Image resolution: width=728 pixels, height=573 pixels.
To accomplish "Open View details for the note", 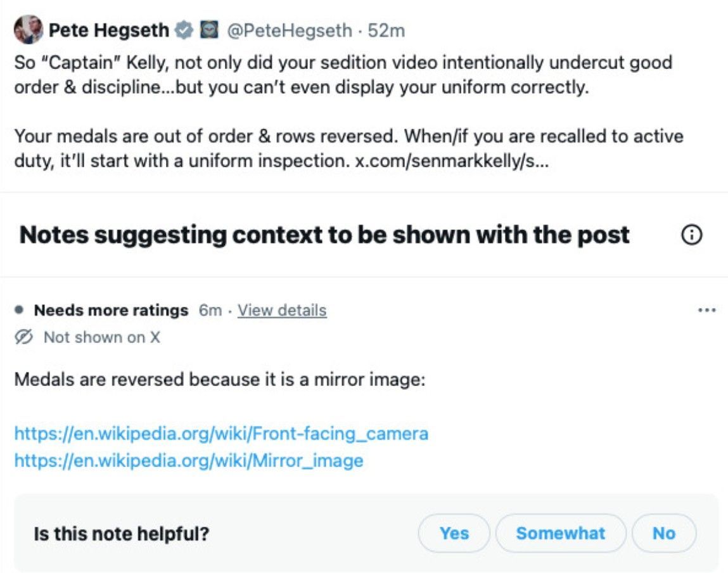I will coord(282,310).
